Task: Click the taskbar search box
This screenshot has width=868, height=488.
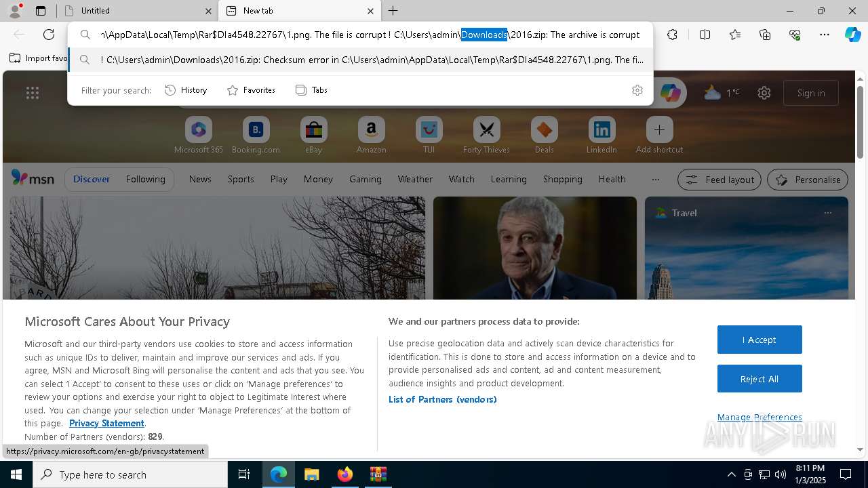Action: pyautogui.click(x=130, y=474)
